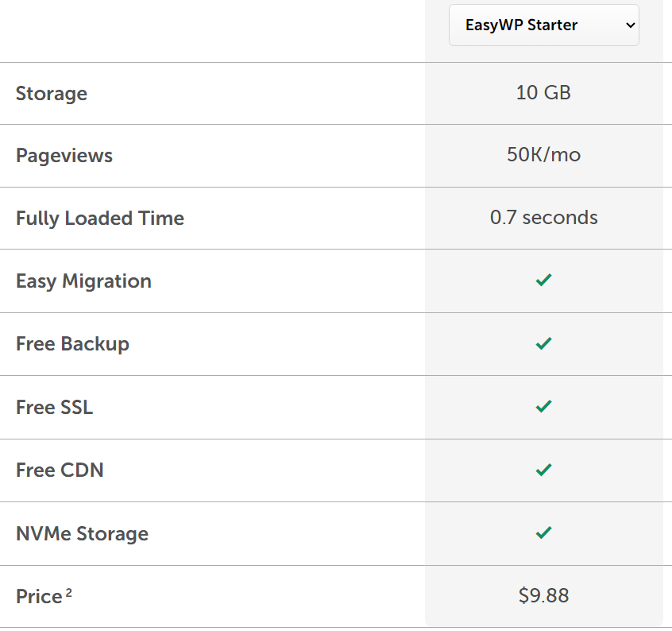Select the Free CDN label
The image size is (672, 631).
pos(60,470)
